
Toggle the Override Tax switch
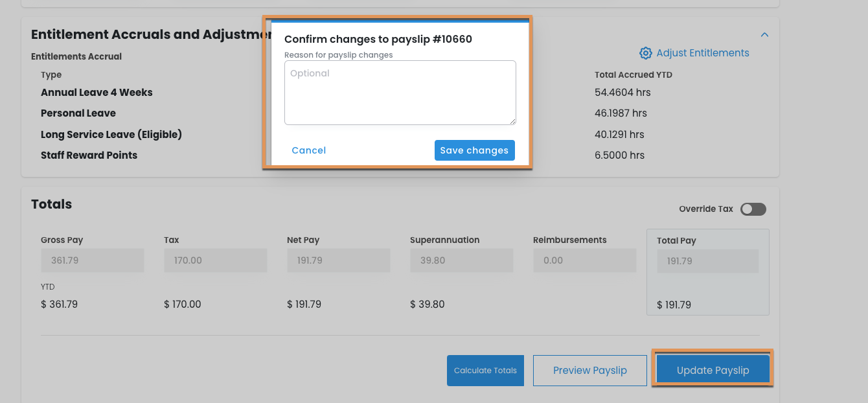coord(753,209)
